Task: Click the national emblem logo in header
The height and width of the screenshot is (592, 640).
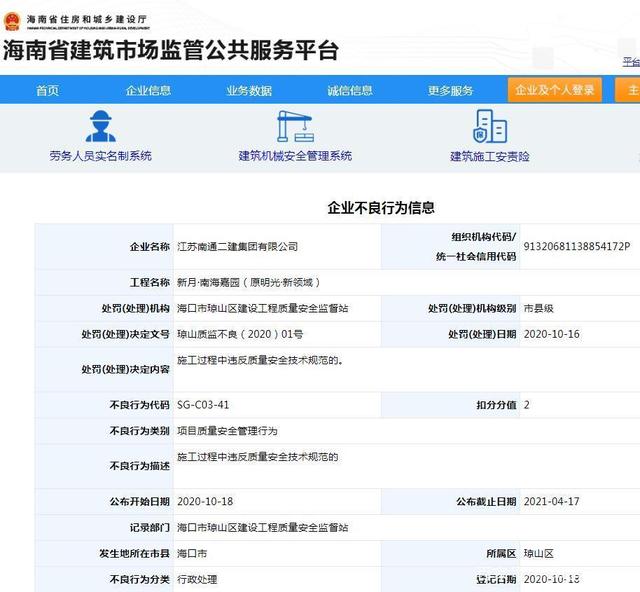Action: tap(13, 15)
